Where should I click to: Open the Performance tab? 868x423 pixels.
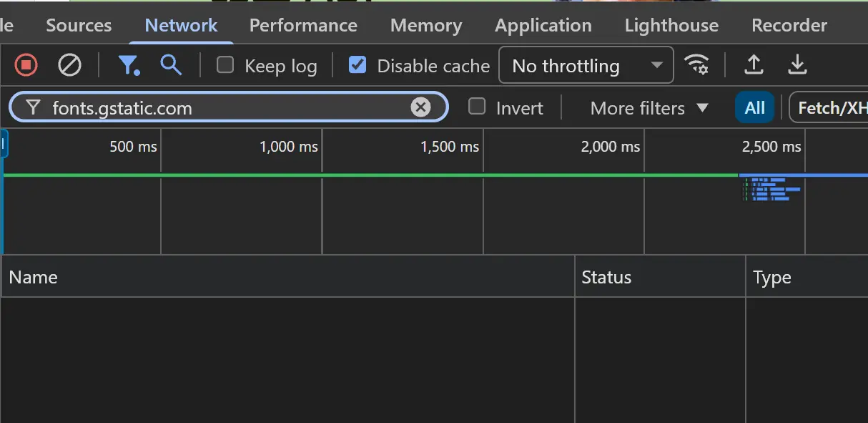click(303, 25)
